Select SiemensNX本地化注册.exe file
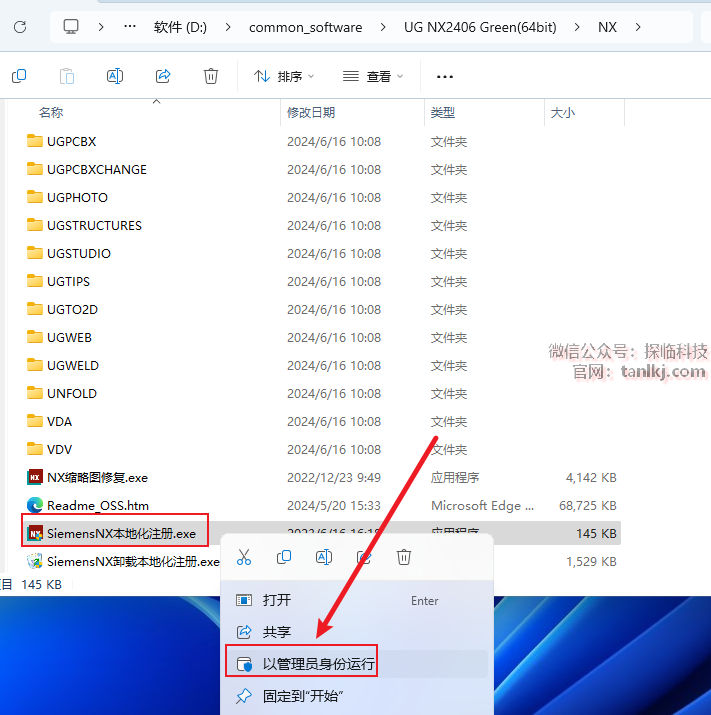The height and width of the screenshot is (715, 711). pyautogui.click(x=111, y=533)
